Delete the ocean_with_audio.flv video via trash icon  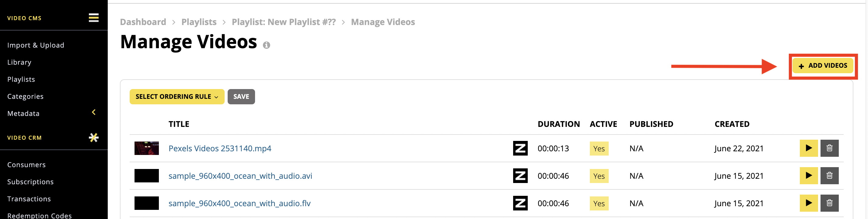click(830, 203)
